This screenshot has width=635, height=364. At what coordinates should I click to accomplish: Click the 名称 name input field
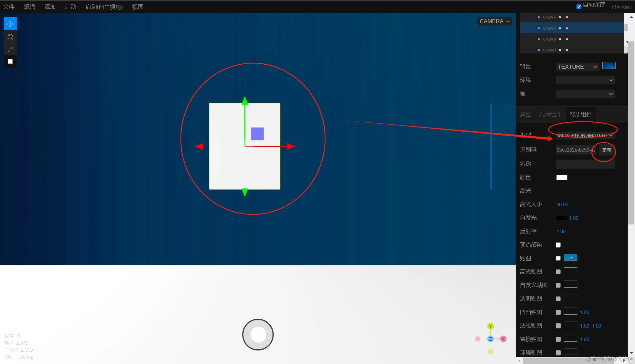click(585, 164)
